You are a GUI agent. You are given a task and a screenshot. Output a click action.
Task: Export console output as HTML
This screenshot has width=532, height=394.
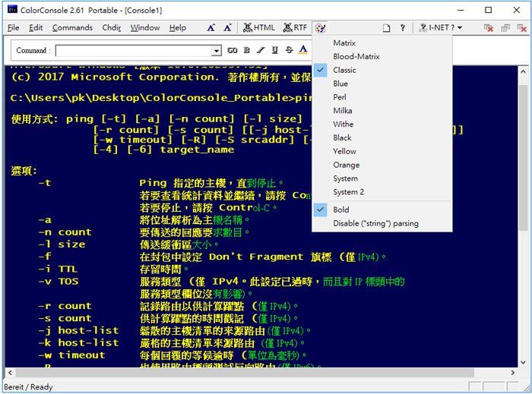click(x=259, y=28)
